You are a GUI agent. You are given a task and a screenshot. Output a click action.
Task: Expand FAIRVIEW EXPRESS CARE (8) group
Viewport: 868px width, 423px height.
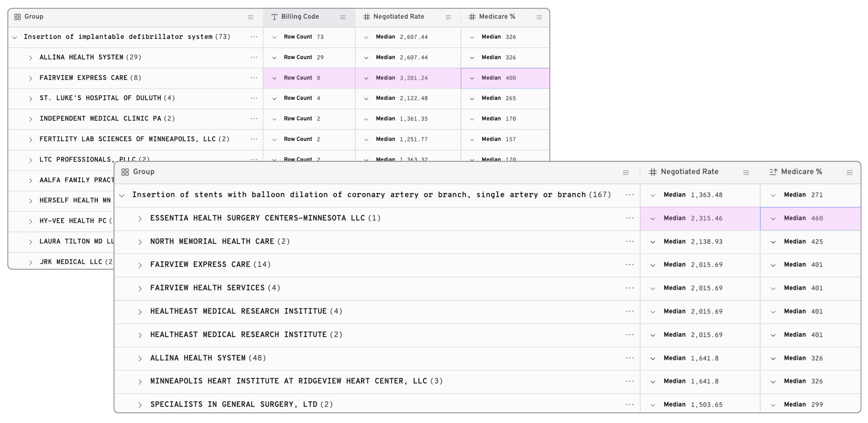point(30,78)
